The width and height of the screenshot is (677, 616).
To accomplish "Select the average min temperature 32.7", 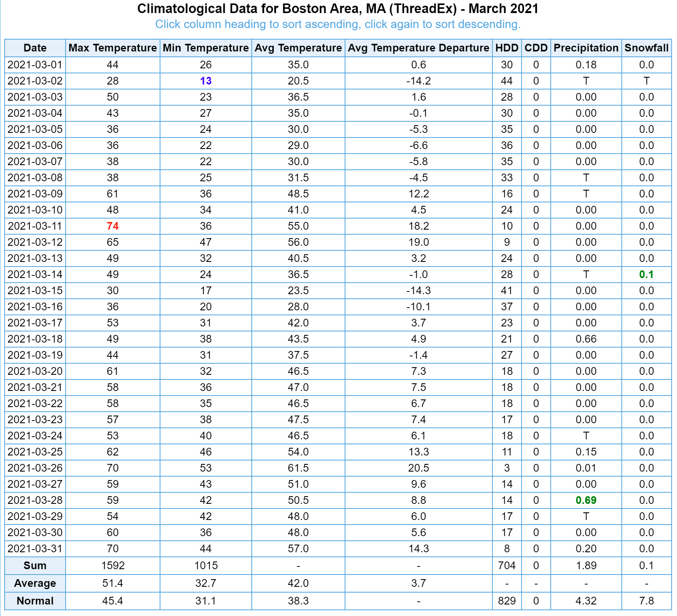I will click(206, 583).
